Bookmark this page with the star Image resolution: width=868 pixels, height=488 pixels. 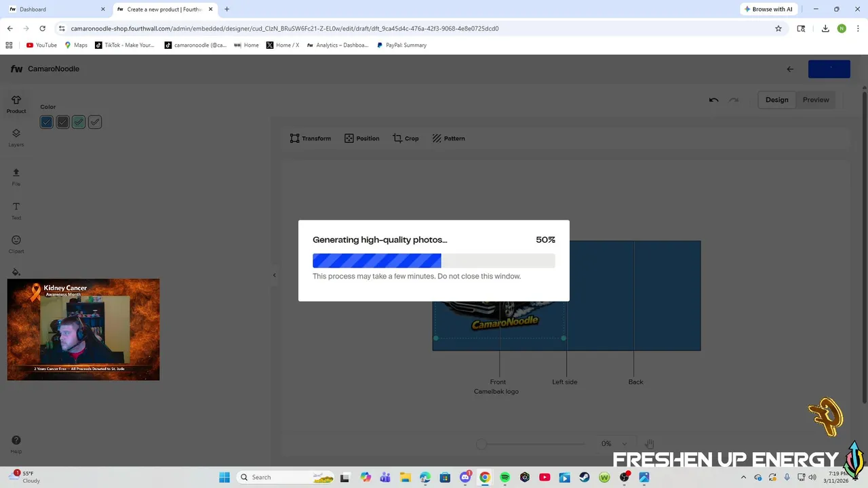point(778,28)
